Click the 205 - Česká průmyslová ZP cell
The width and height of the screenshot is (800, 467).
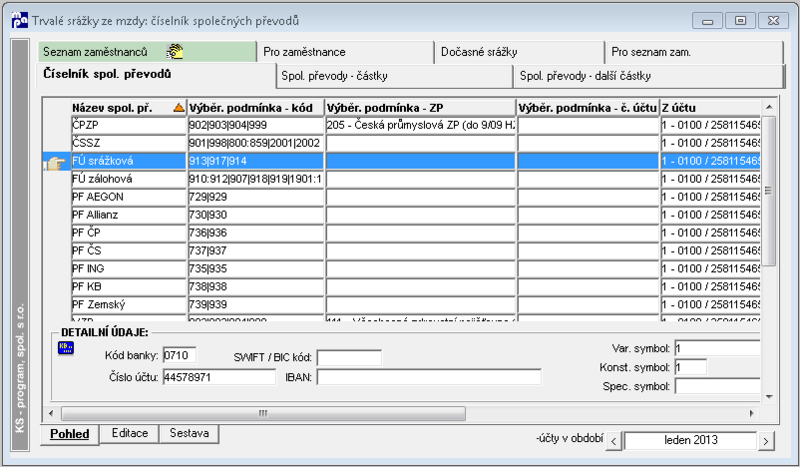tap(420, 125)
